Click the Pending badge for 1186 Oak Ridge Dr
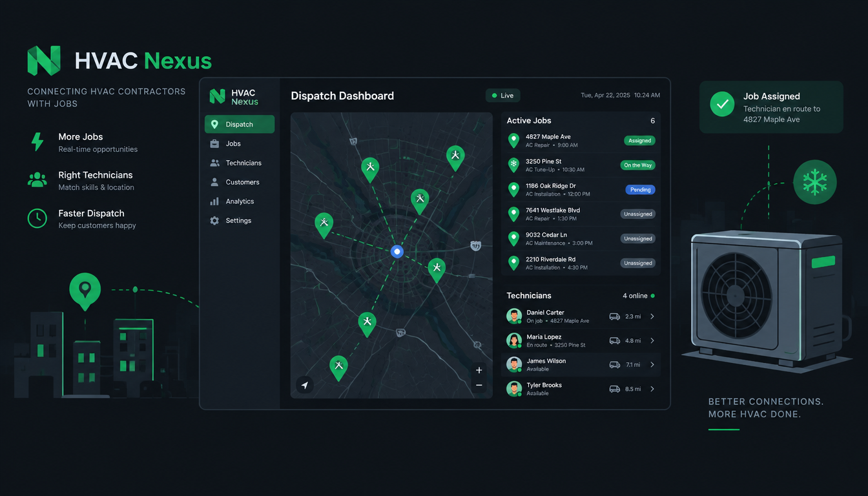 (640, 190)
